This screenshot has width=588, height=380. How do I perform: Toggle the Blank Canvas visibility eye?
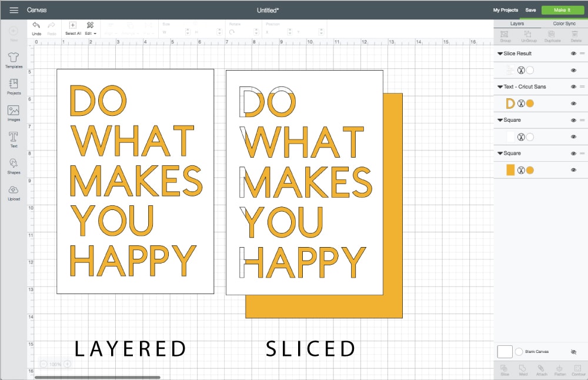point(573,352)
